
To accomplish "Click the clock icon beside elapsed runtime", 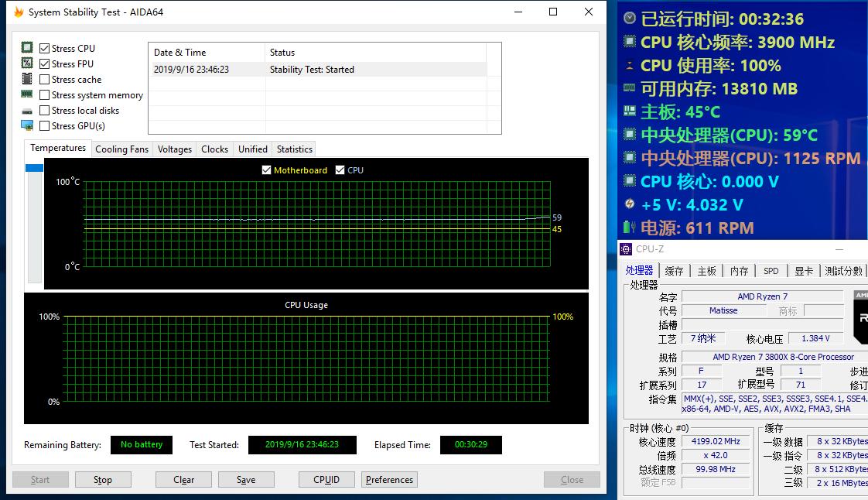I will [630, 19].
